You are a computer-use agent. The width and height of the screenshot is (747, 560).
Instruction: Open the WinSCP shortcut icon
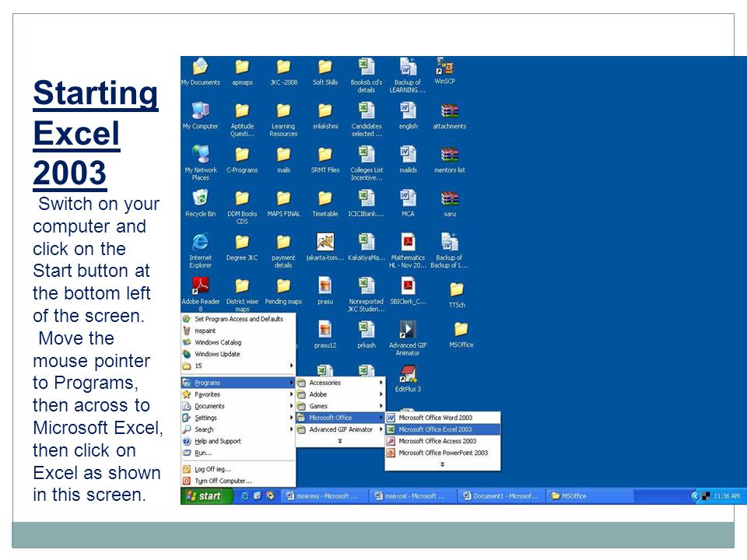coord(445,71)
